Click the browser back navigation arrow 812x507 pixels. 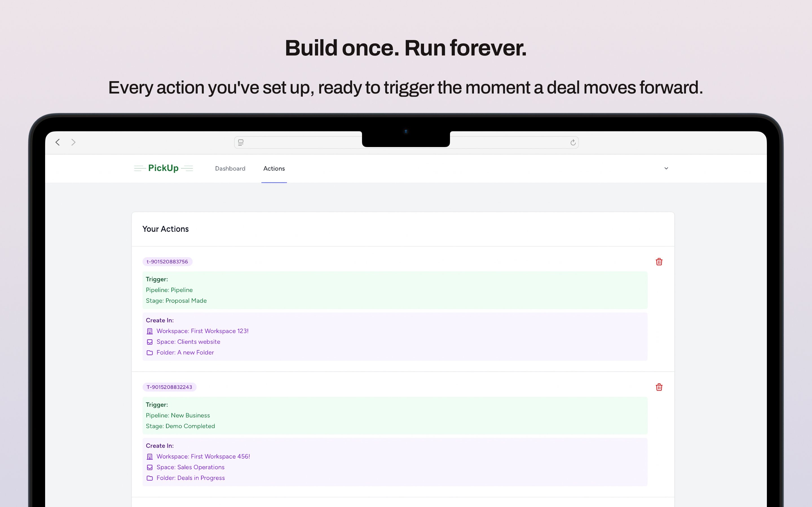[58, 142]
